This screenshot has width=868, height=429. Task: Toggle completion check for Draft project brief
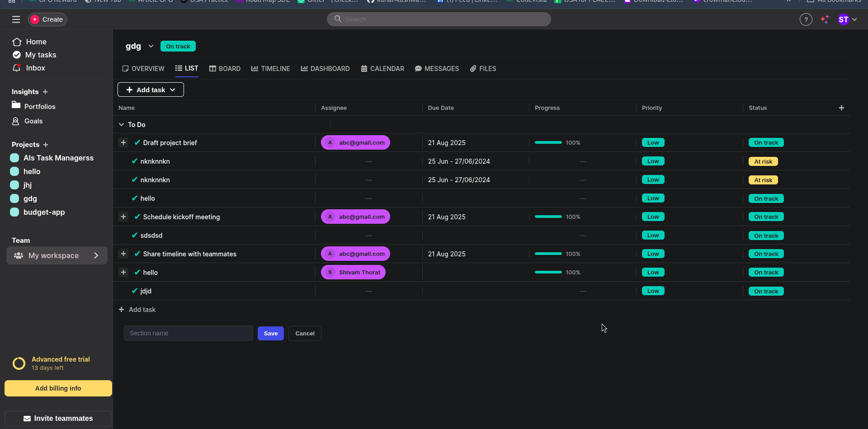(137, 143)
